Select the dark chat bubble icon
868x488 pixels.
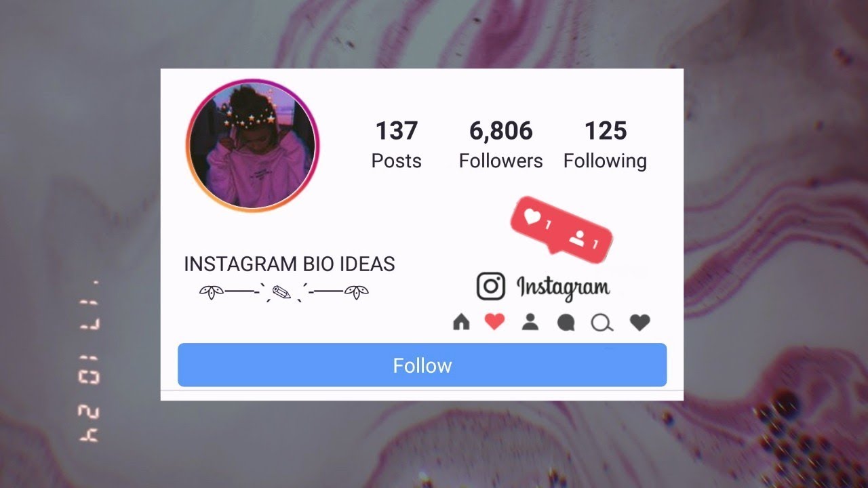point(566,323)
